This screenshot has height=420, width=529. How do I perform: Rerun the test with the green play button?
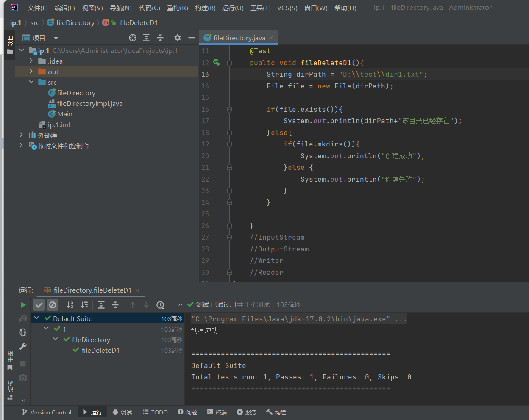[x=23, y=305]
